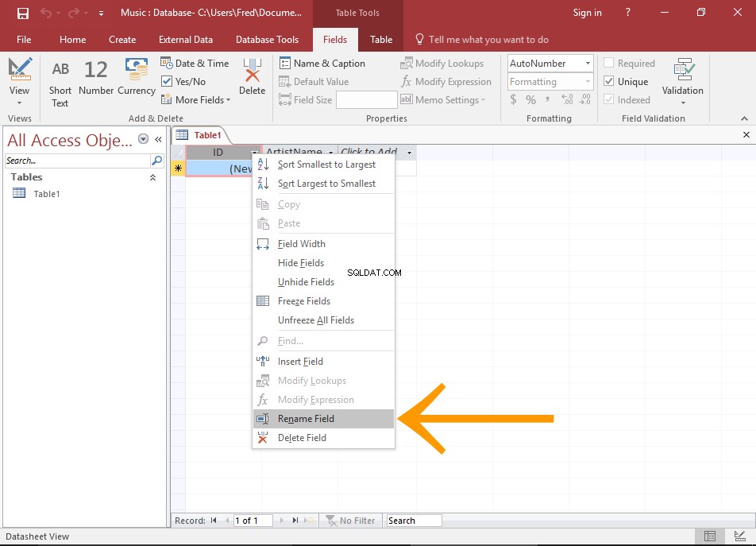The image size is (756, 546).
Task: Select Insert Field in context menu
Action: (x=323, y=362)
